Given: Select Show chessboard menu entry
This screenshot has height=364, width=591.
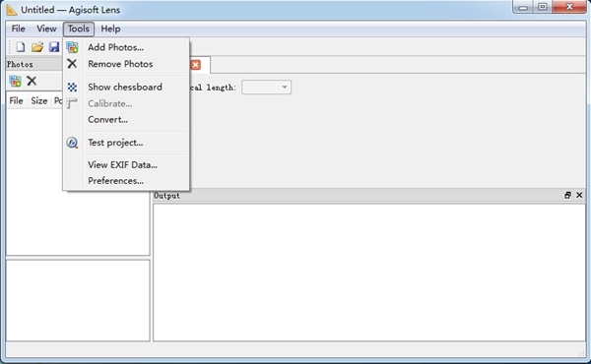Looking at the screenshot, I should tap(126, 87).
